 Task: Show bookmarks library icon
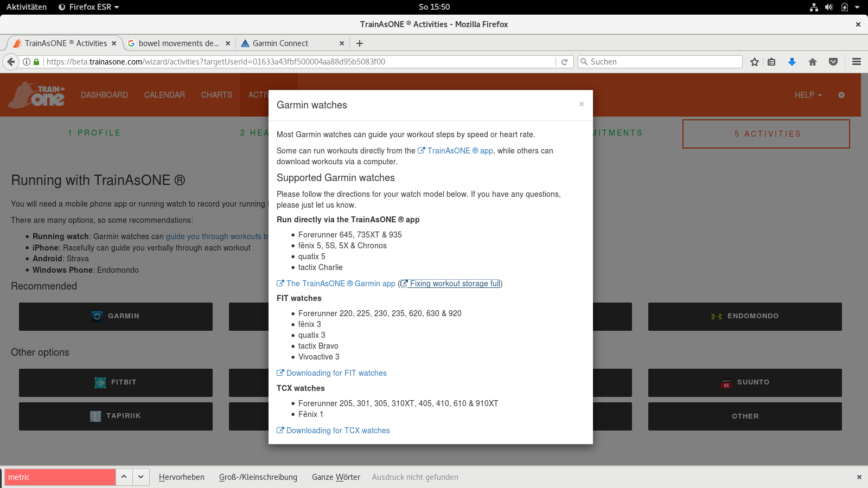coord(771,62)
